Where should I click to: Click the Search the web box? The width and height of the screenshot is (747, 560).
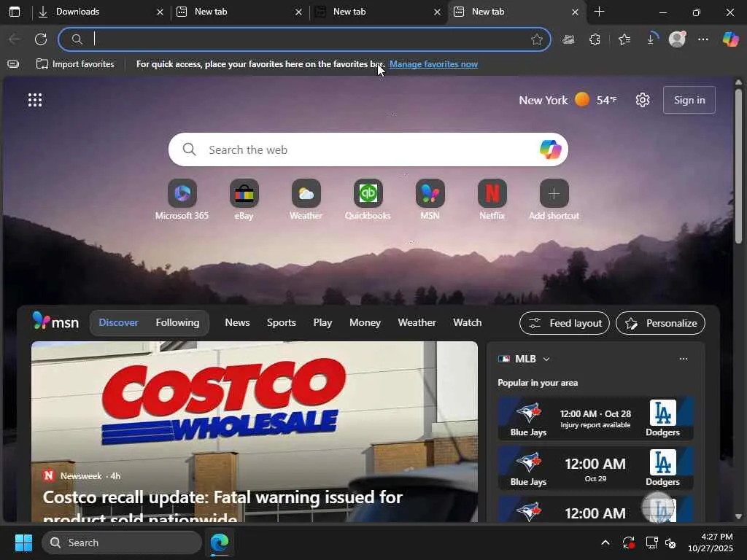pos(368,149)
